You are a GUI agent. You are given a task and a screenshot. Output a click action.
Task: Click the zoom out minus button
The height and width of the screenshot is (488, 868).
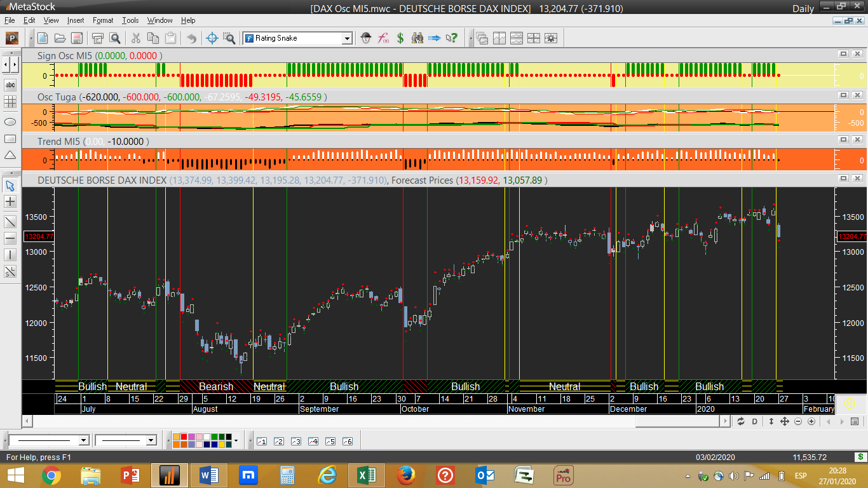(x=798, y=421)
